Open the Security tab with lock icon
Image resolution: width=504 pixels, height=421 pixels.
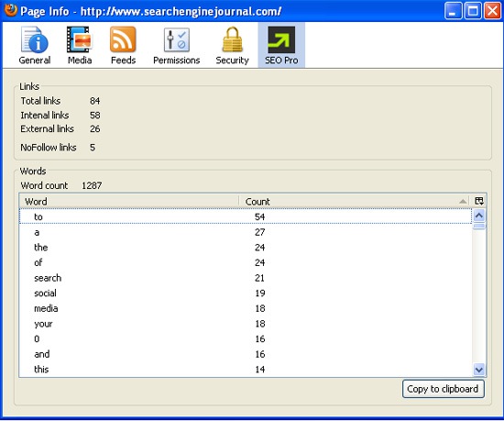[232, 45]
